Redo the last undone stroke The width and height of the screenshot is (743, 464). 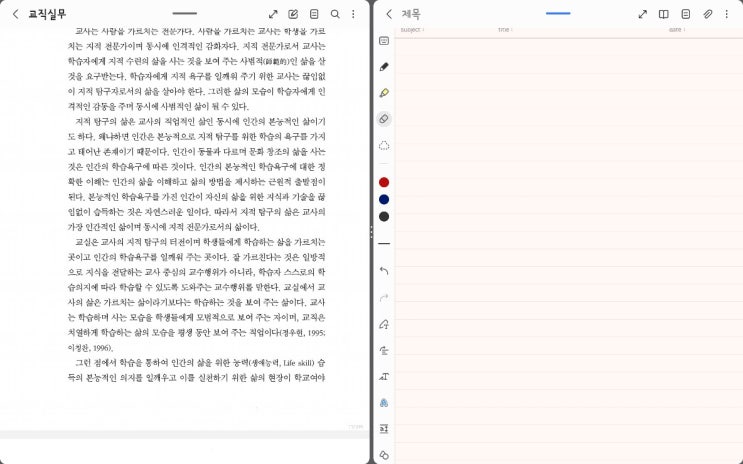coord(384,298)
